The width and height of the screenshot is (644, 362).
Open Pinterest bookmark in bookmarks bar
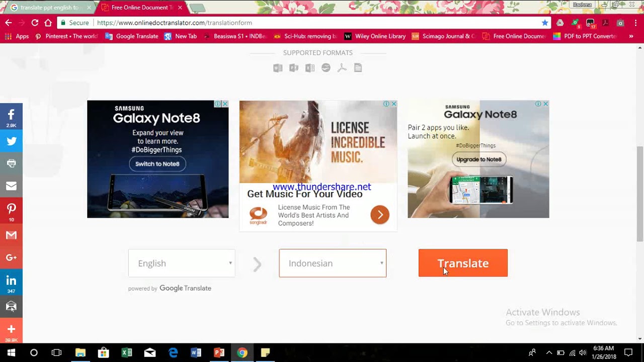tap(66, 36)
